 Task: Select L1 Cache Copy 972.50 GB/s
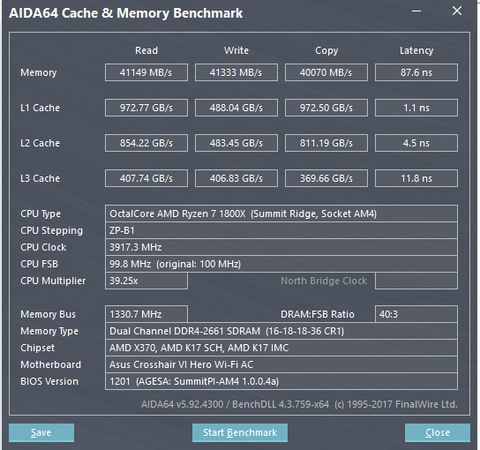tap(326, 108)
